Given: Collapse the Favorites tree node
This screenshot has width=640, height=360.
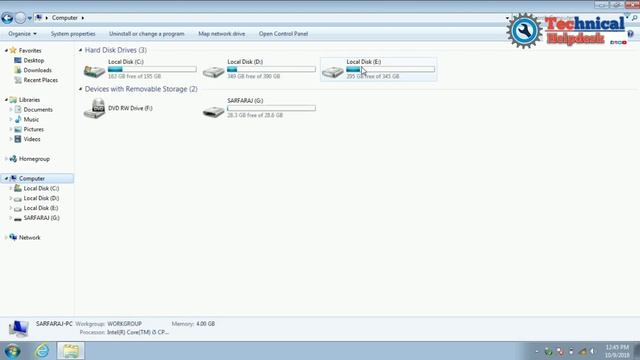Looking at the screenshot, I should (6, 51).
